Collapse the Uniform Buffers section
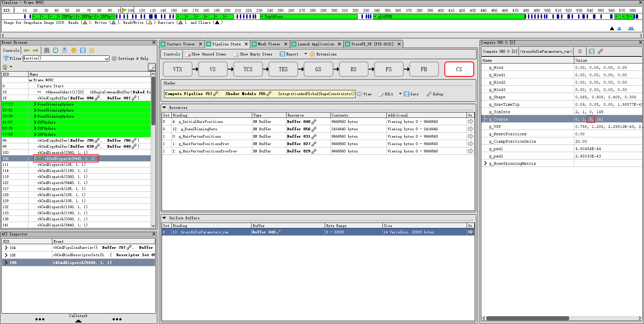The image size is (644, 324). click(x=164, y=218)
